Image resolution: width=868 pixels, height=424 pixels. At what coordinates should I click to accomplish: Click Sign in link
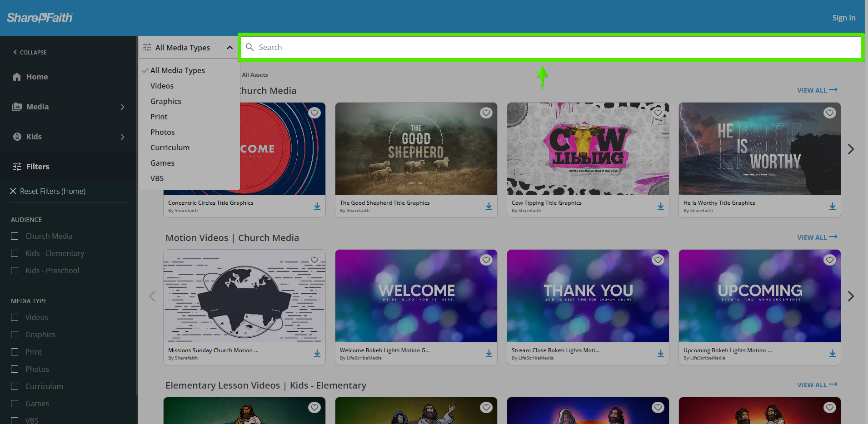click(x=844, y=18)
